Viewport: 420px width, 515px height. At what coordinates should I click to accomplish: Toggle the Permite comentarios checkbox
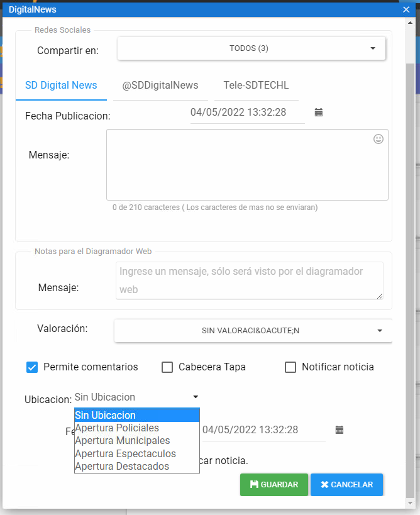32,367
